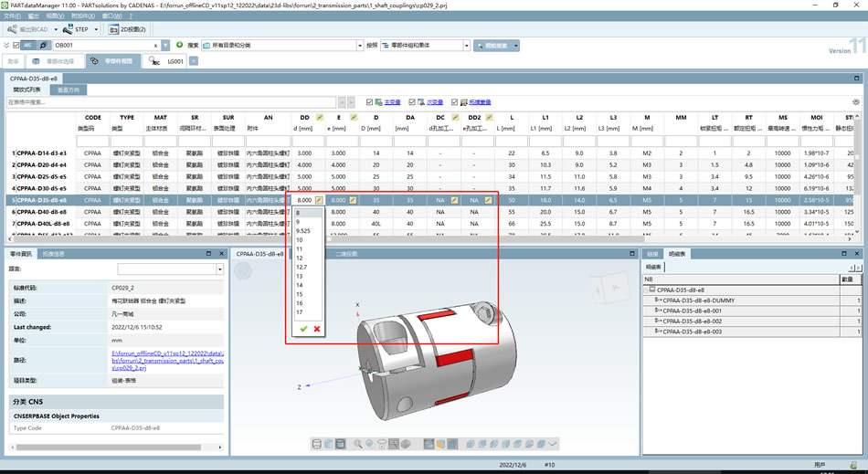The height and width of the screenshot is (474, 868).
Task: Open the 2D projection view button
Action: coord(127,29)
